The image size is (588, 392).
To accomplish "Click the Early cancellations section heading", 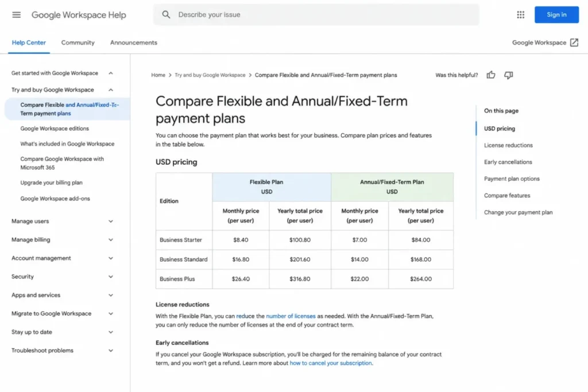I will pos(182,343).
